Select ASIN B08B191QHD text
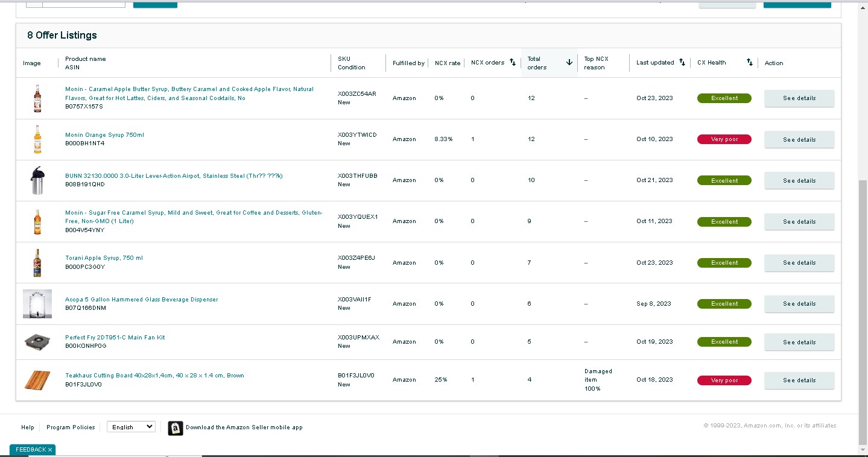868x457 pixels. (85, 184)
